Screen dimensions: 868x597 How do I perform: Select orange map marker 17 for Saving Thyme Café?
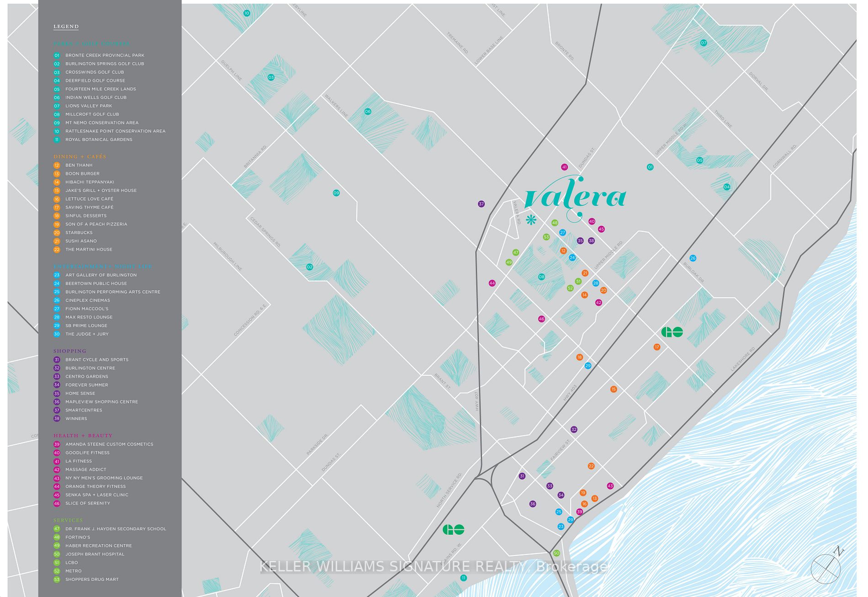657,347
